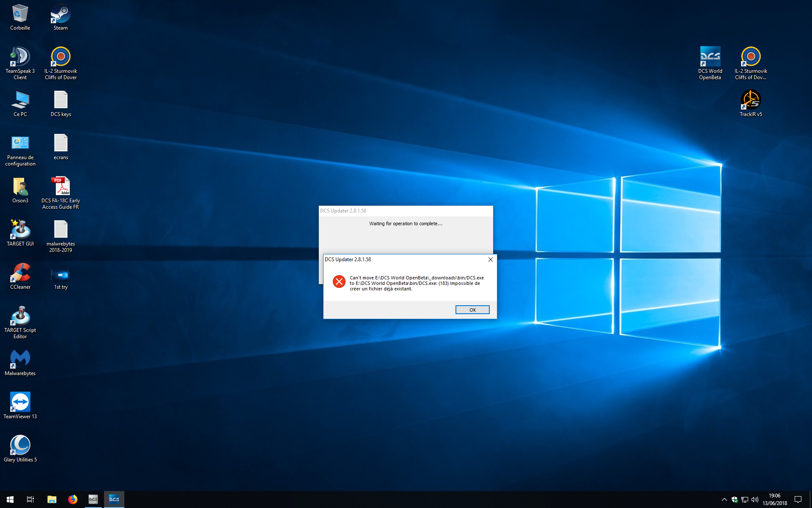Select IL-2 Sturmovik Cliffs of Dover left icon
Image resolution: width=812 pixels, height=508 pixels.
[x=60, y=63]
